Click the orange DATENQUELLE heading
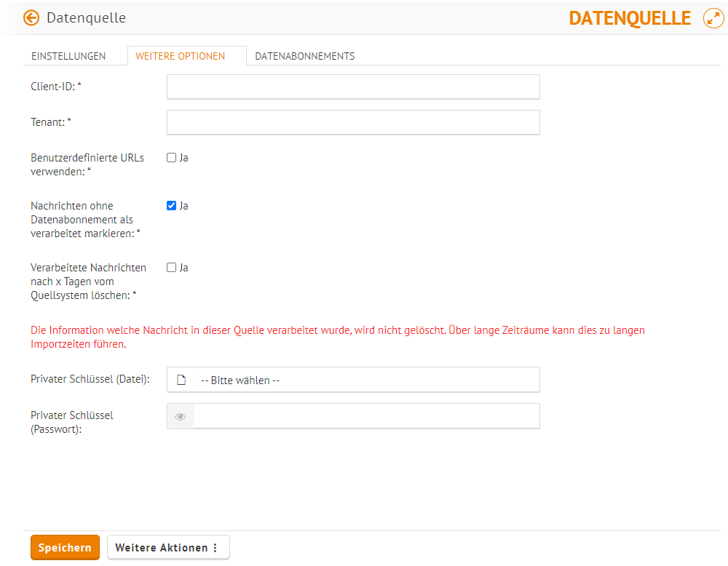The image size is (728, 566). point(630,19)
